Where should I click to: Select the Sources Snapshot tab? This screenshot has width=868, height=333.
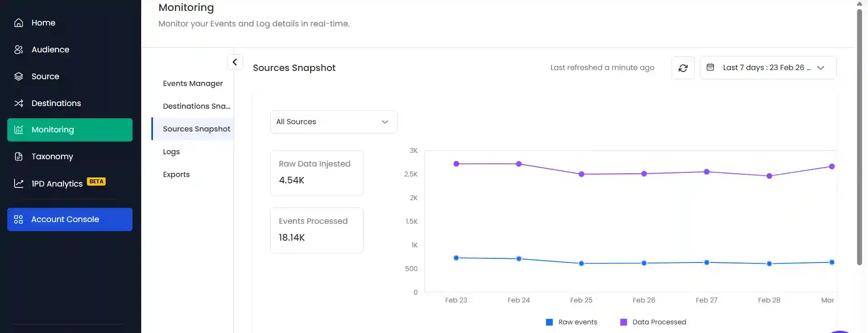click(193, 129)
